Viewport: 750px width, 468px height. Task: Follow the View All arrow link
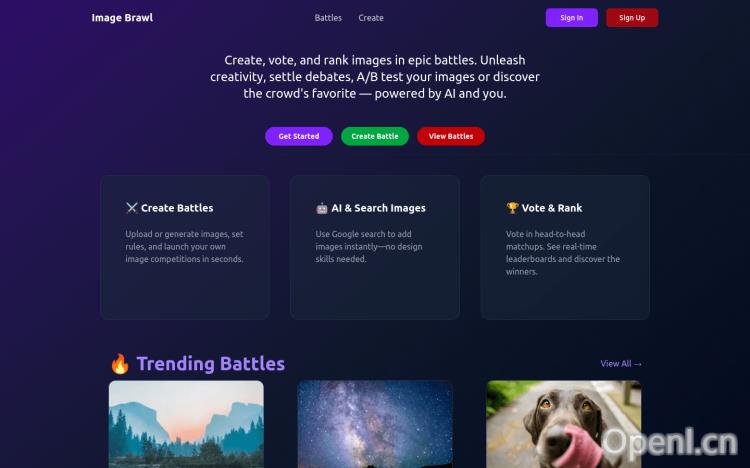(x=621, y=364)
